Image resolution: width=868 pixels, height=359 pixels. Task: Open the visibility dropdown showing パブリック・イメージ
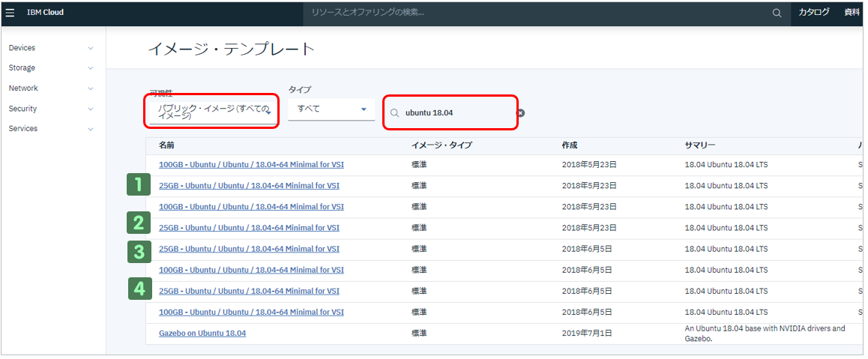(x=213, y=112)
